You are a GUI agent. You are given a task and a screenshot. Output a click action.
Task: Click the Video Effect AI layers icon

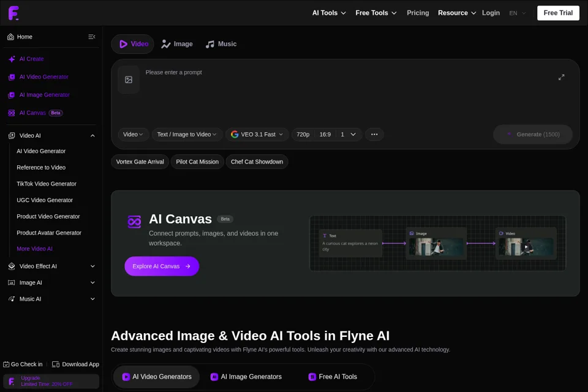point(12,266)
